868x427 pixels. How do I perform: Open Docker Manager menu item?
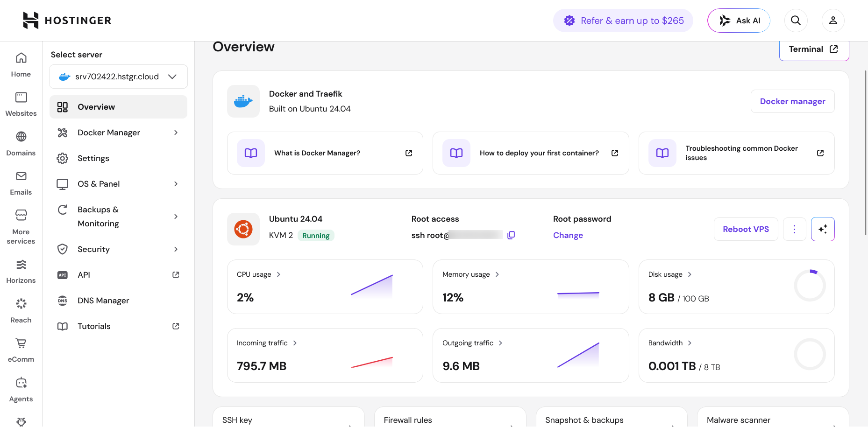click(119, 133)
